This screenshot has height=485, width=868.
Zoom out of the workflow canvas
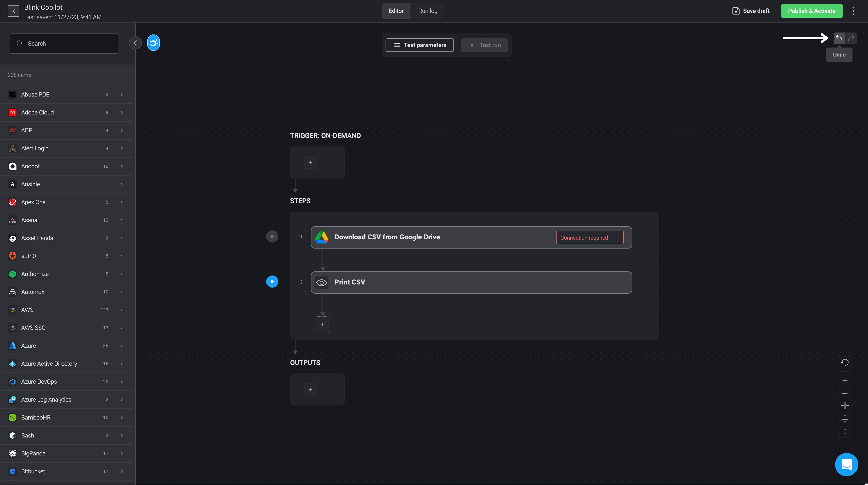(x=845, y=393)
